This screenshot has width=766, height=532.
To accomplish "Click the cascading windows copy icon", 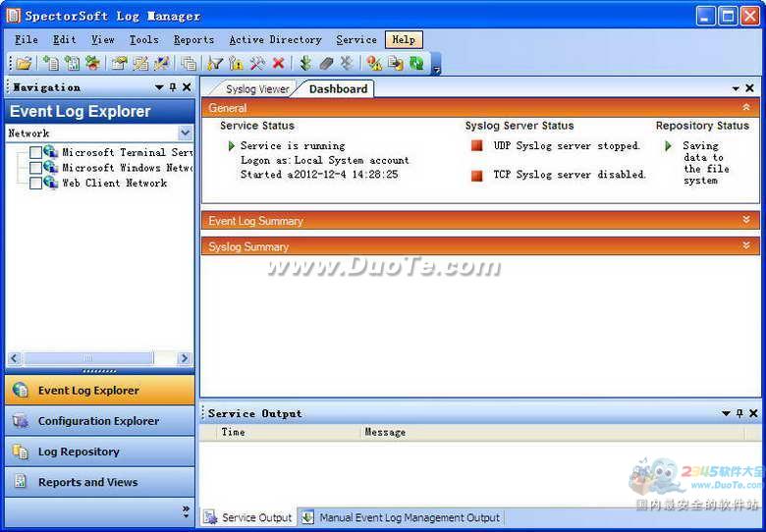I will [x=189, y=64].
